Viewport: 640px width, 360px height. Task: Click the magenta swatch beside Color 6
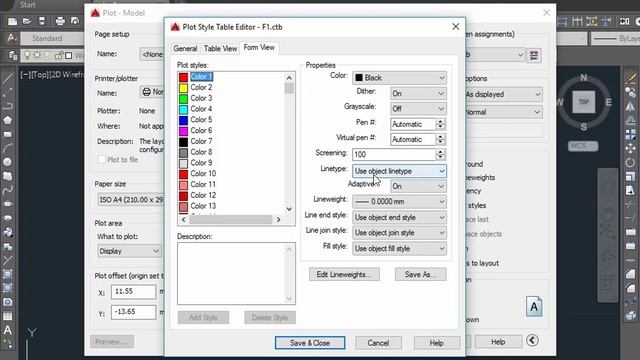click(183, 131)
